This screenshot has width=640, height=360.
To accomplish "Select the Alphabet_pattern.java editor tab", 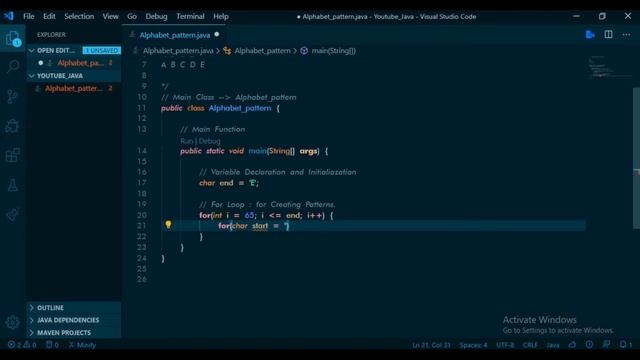I will point(174,35).
